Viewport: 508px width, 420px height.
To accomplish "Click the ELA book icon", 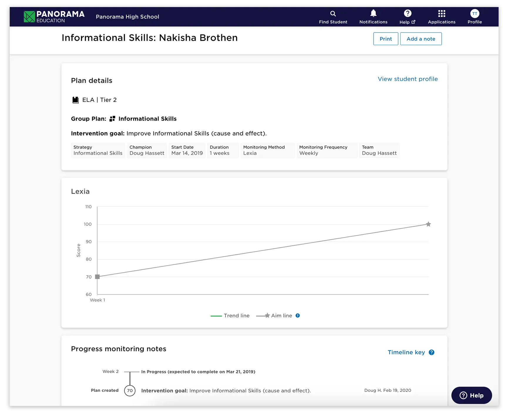I will coord(75,100).
